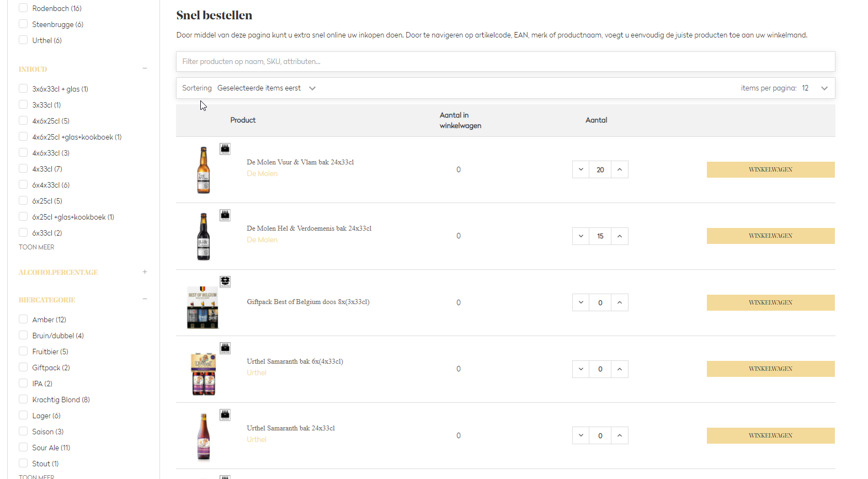Collapse the INHOUD filter section
The width and height of the screenshot is (868, 479).
[145, 68]
